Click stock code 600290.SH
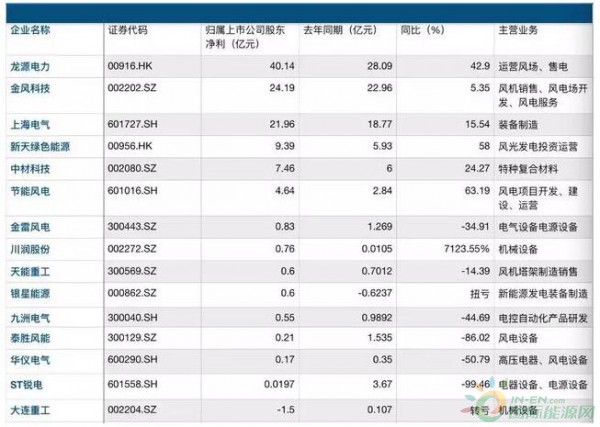Screen dimensions: 600x427 [133, 360]
